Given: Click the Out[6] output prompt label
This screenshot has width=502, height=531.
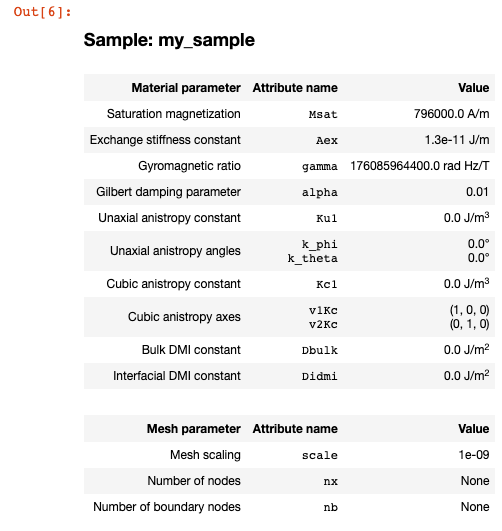Looking at the screenshot, I should [x=43, y=12].
